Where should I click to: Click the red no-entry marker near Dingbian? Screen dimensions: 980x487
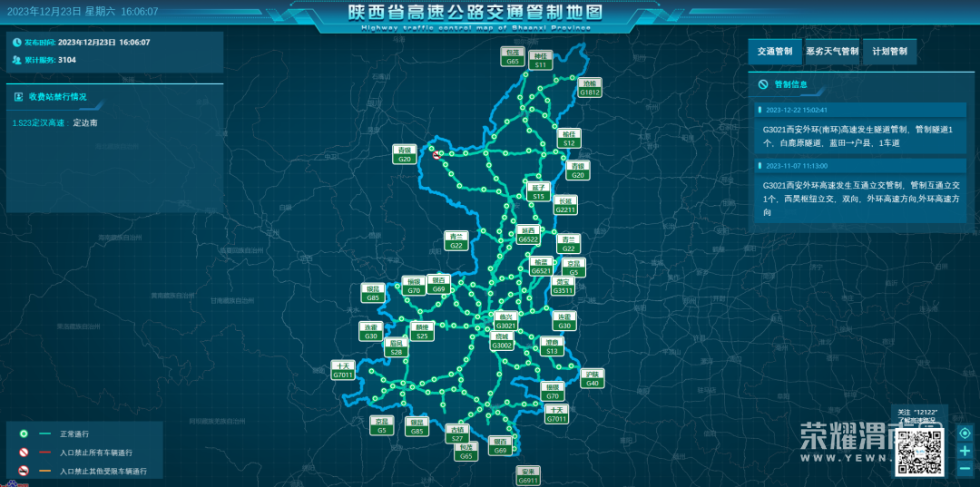pyautogui.click(x=436, y=155)
